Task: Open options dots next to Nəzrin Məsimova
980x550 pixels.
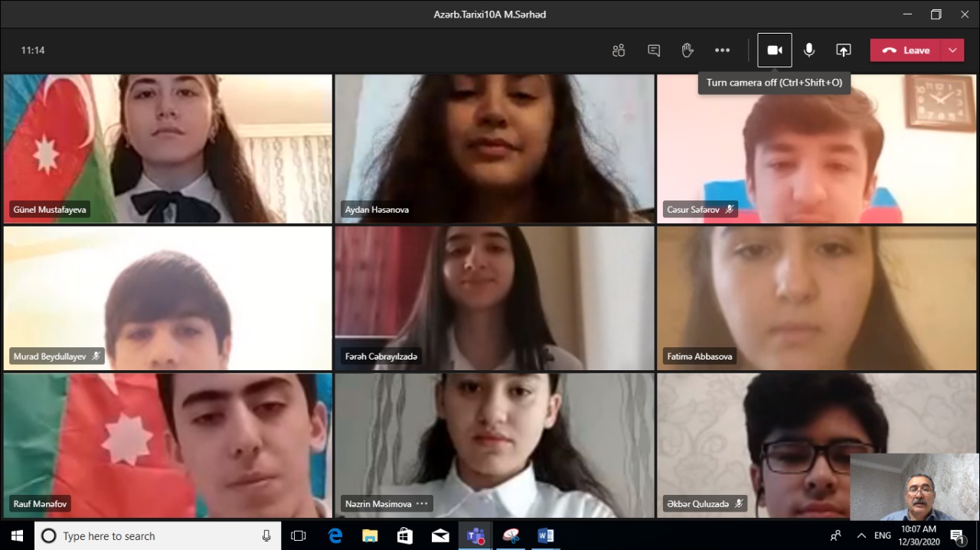Action: click(422, 504)
